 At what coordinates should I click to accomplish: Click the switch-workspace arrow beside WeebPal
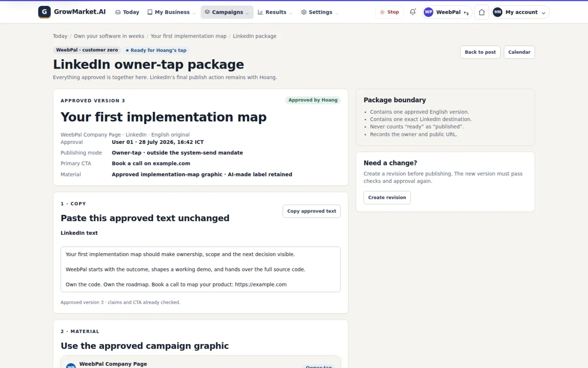click(466, 13)
